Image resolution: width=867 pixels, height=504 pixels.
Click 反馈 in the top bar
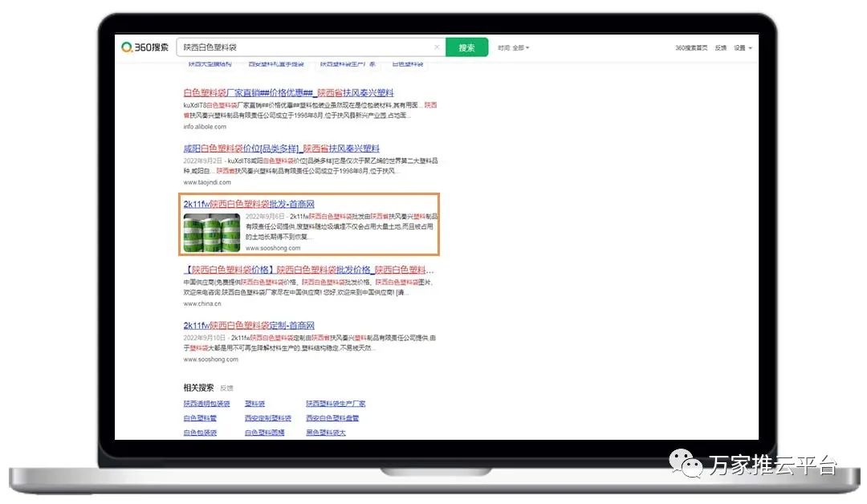[x=720, y=48]
